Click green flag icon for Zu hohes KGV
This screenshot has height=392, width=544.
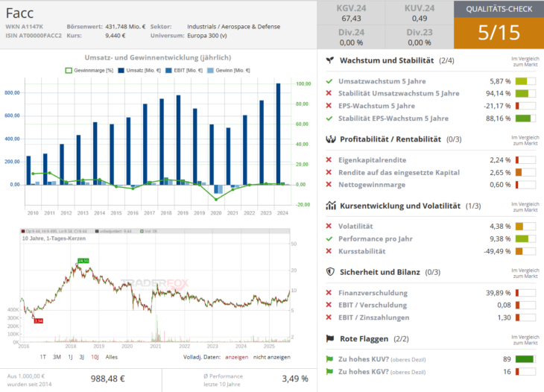point(329,372)
